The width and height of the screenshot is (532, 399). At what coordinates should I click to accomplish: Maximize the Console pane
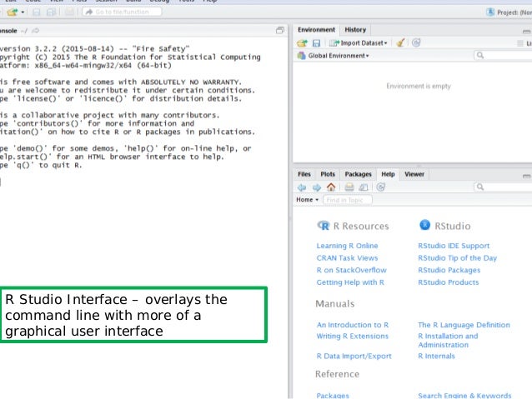(x=280, y=31)
